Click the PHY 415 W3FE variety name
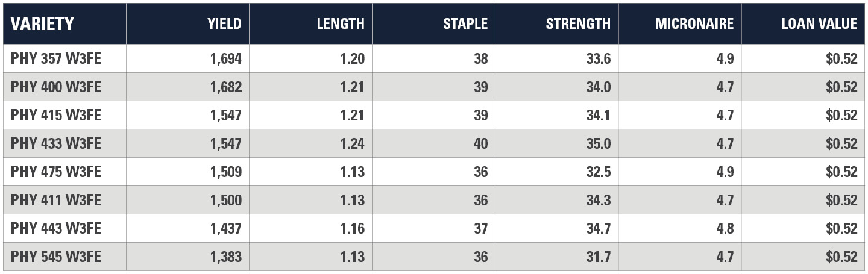The height and width of the screenshot is (274, 868). 55,115
